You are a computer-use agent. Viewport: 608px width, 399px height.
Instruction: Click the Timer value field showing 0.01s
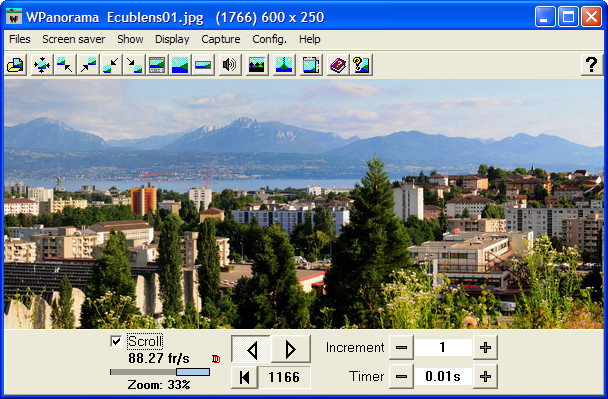pos(443,376)
